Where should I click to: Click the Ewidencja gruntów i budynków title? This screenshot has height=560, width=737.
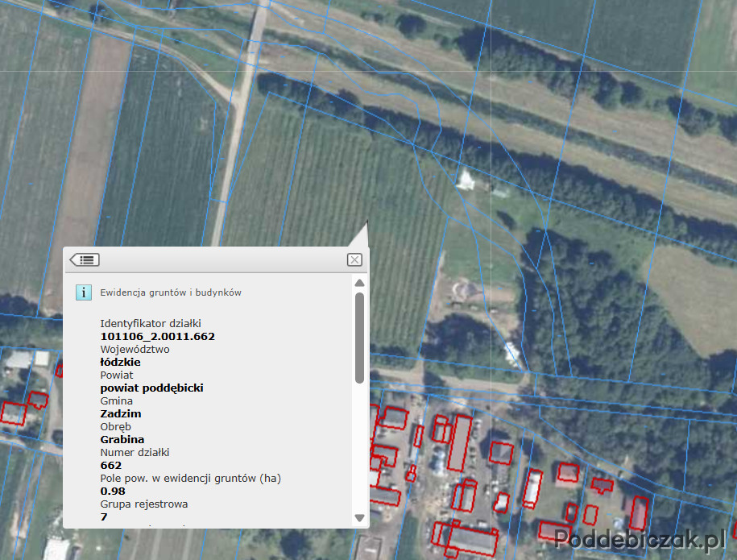tap(171, 292)
